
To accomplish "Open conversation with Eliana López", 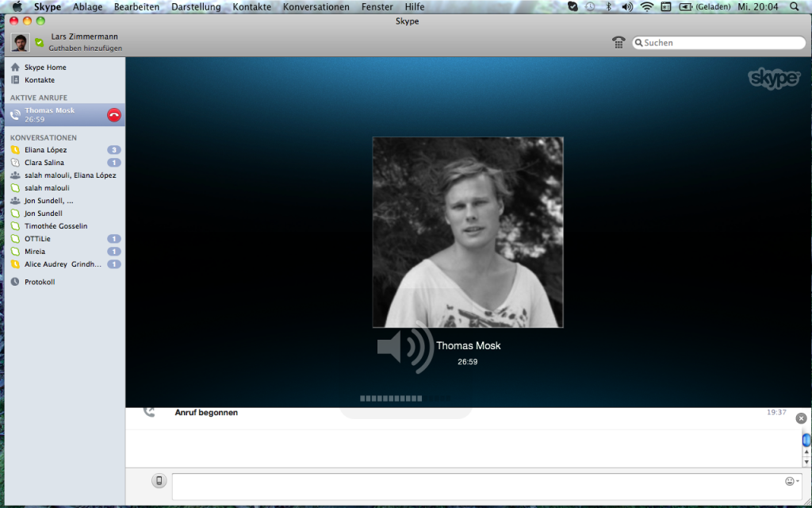I will click(x=65, y=150).
